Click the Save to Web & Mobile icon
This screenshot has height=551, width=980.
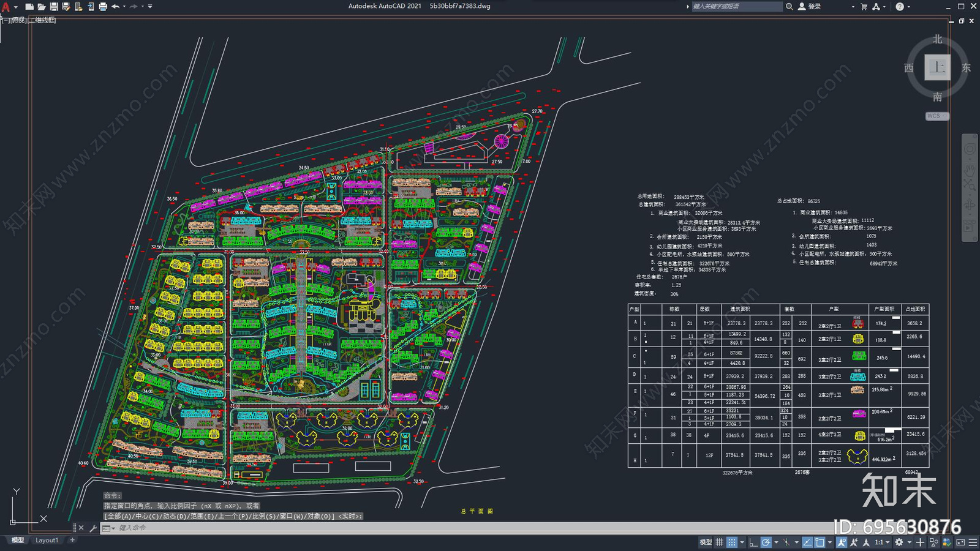pos(91,7)
